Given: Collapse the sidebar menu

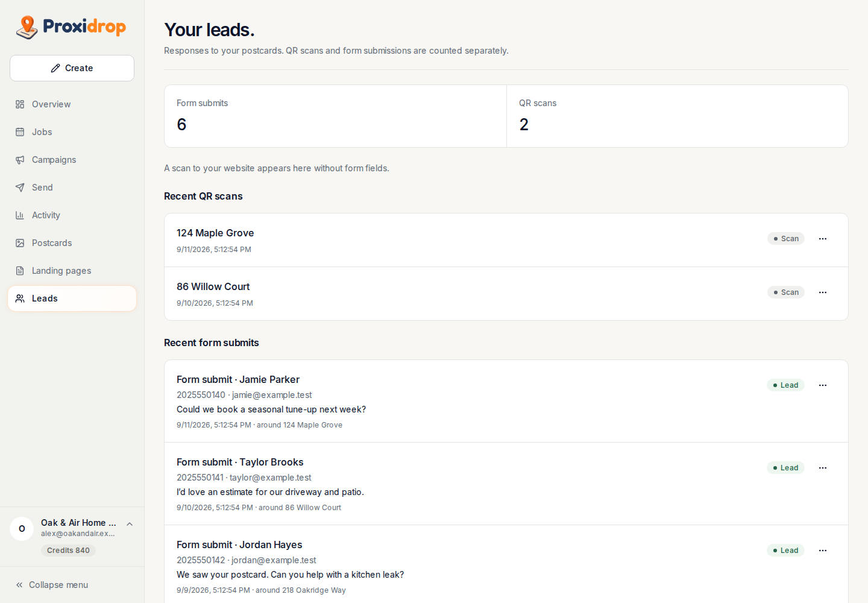Looking at the screenshot, I should (x=52, y=585).
